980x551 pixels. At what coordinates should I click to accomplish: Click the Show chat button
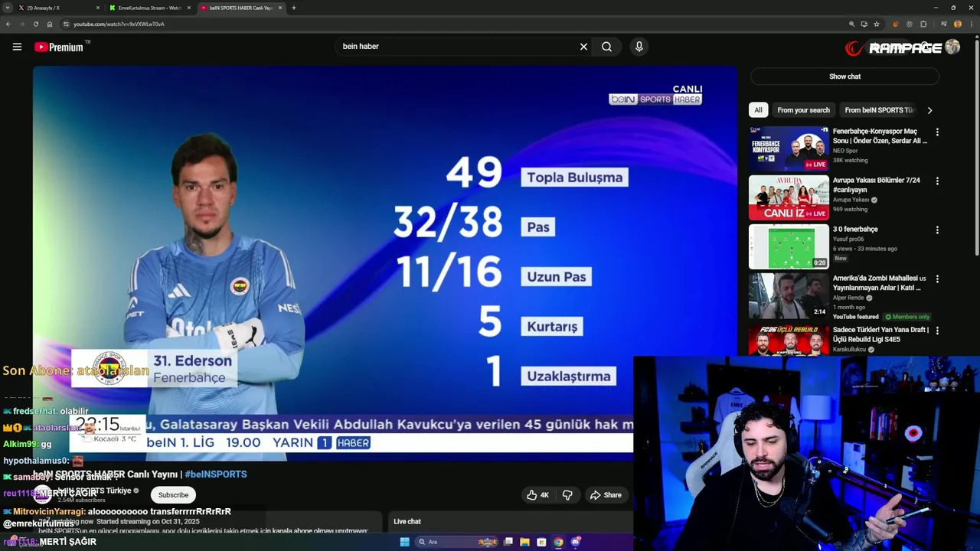[x=844, y=77]
